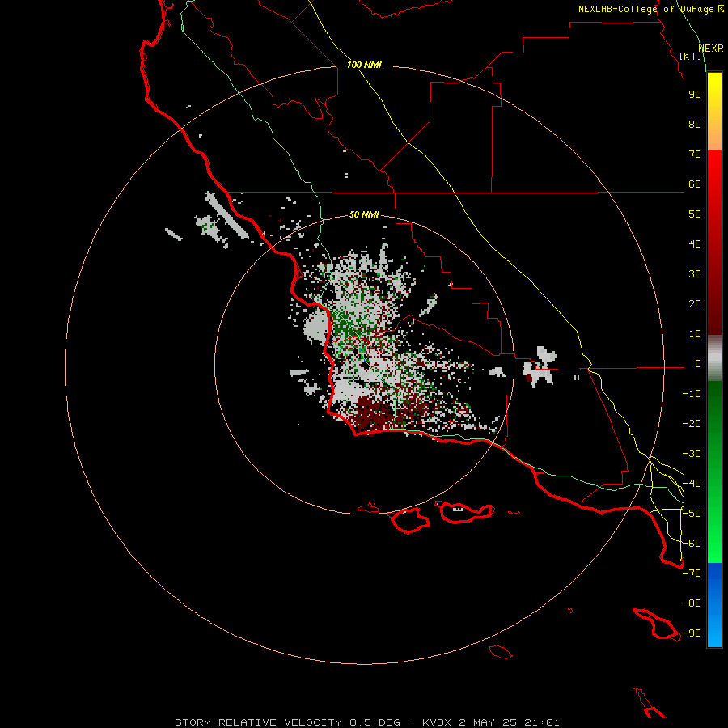Image resolution: width=728 pixels, height=728 pixels.
Task: Click the "NEXR" label above the scale
Action: pos(711,49)
